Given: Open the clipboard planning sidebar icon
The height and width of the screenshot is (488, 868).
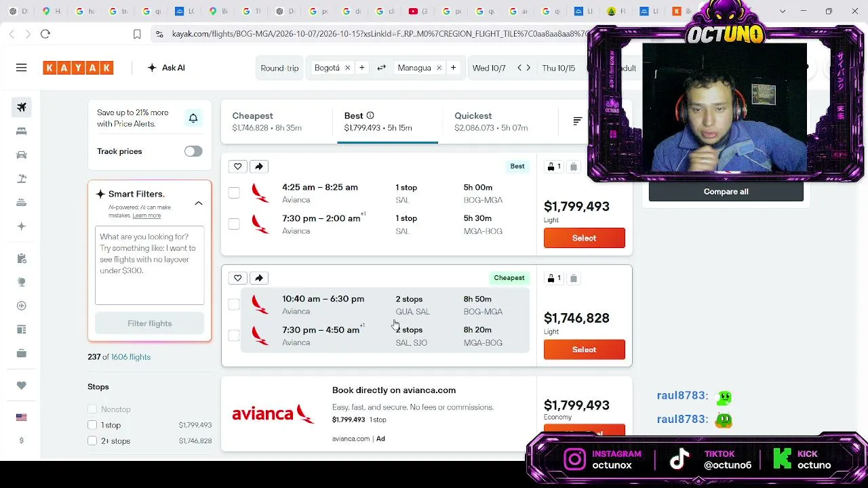Looking at the screenshot, I should point(22,258).
